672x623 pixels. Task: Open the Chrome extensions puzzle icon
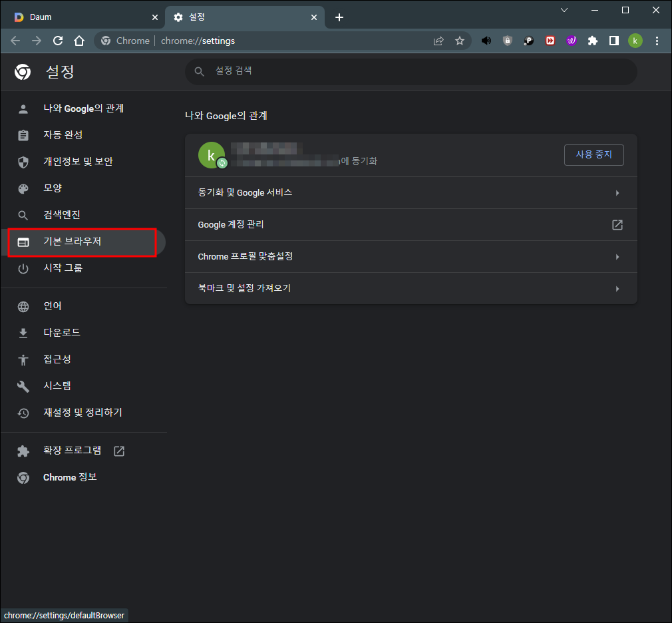[x=592, y=41]
